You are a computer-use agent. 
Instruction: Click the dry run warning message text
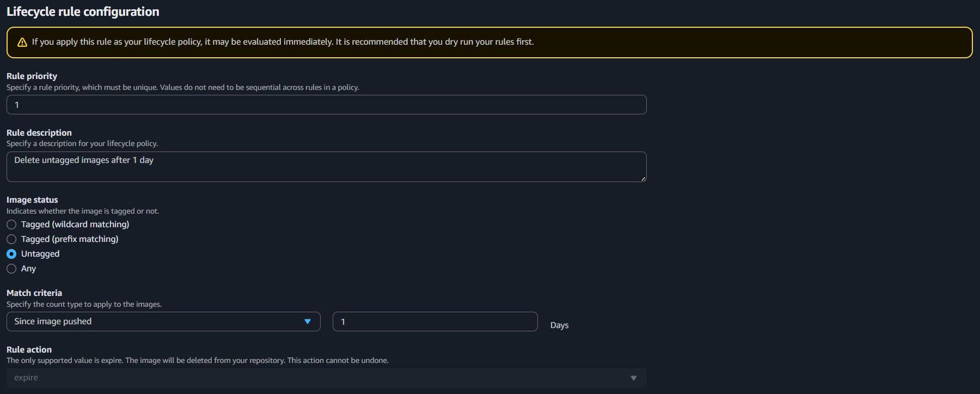(283, 42)
